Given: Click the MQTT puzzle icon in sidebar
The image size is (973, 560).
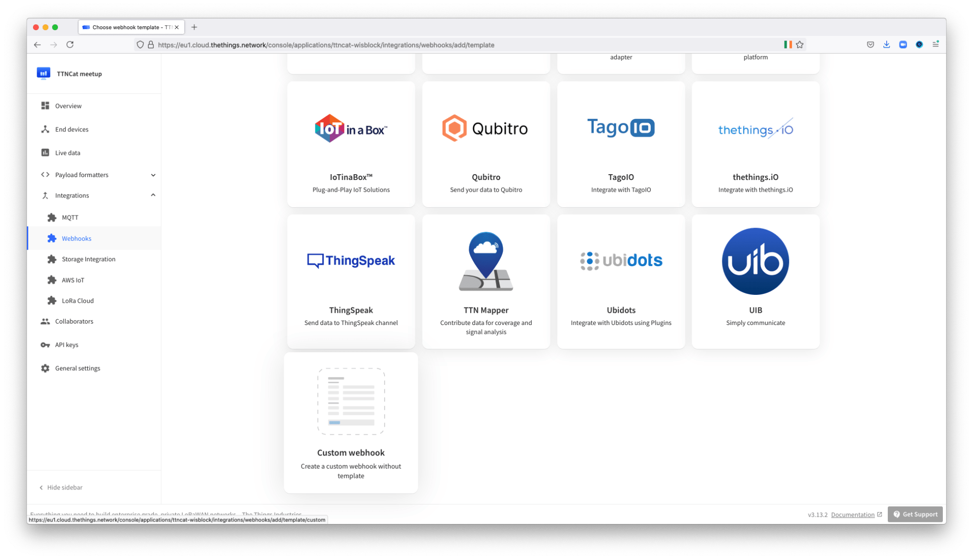Looking at the screenshot, I should [52, 217].
